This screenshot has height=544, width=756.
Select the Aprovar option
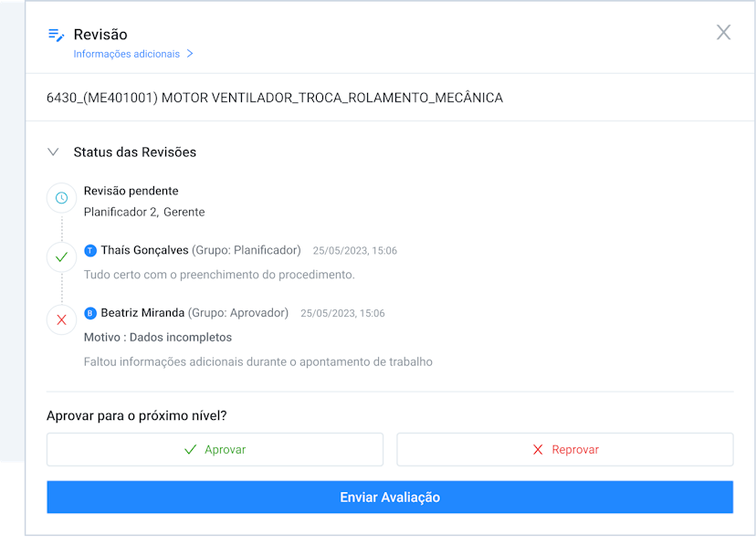(x=215, y=450)
